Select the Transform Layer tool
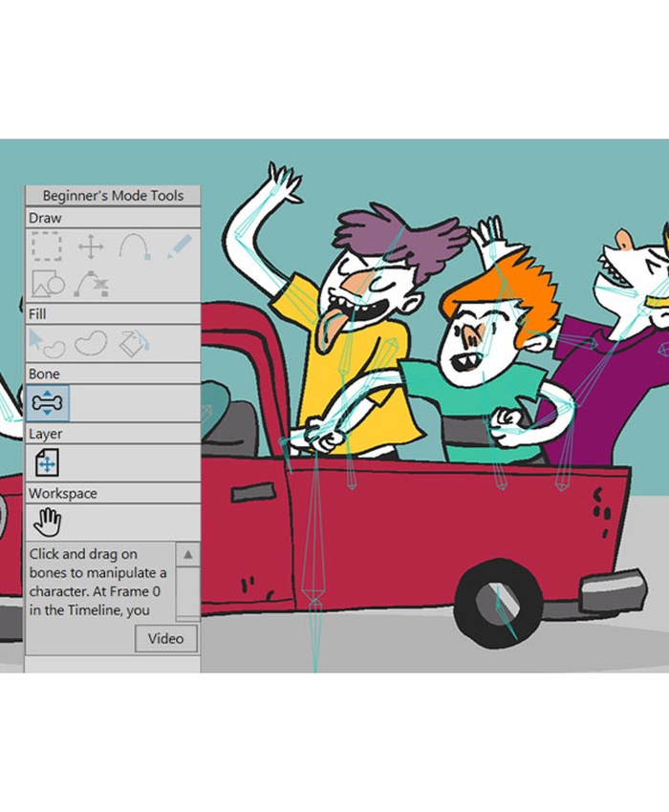This screenshot has width=669, height=812. (x=47, y=463)
